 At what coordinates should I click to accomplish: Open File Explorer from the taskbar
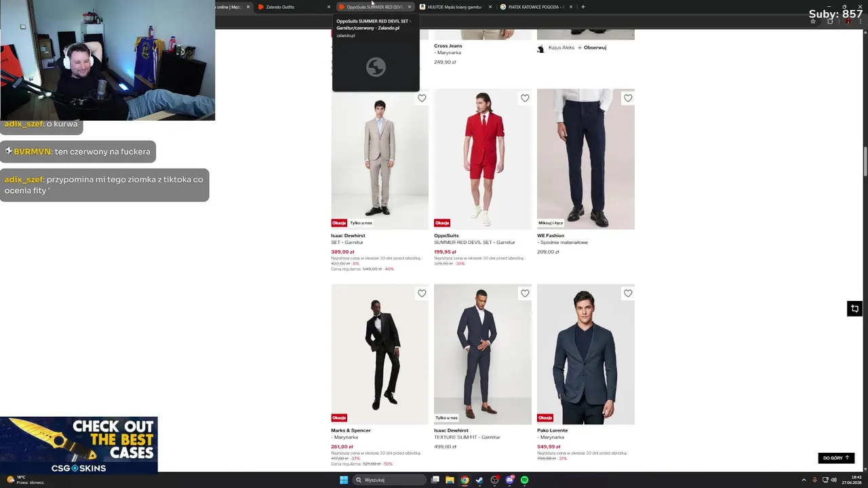450,480
